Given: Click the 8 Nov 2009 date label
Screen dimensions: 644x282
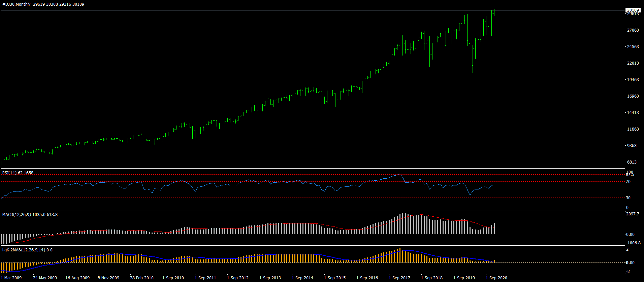Looking at the screenshot, I should [108, 278].
